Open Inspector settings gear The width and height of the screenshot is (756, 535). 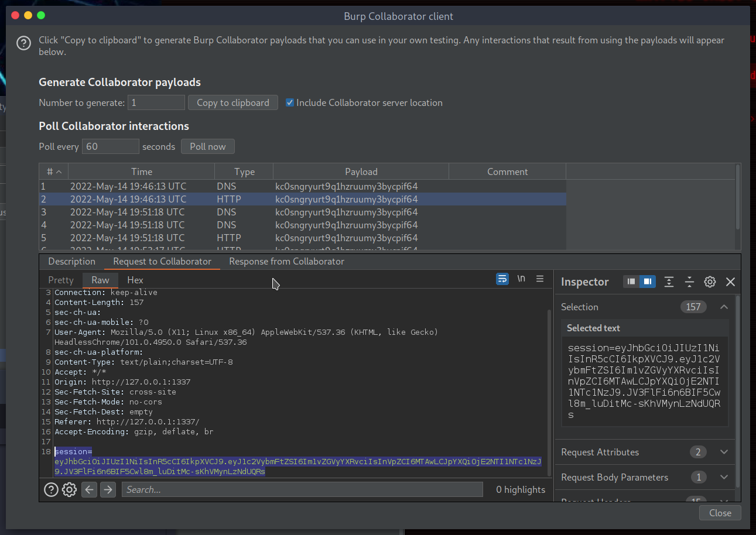(710, 282)
